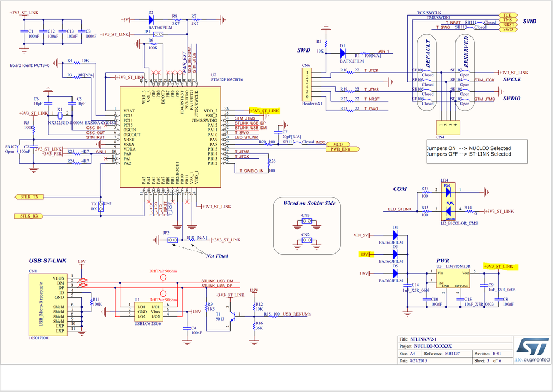Screen dimensions: 553x392
Task: Click highlighted +3V3_ST_LINK at U3 Vout
Action: (x=500, y=266)
